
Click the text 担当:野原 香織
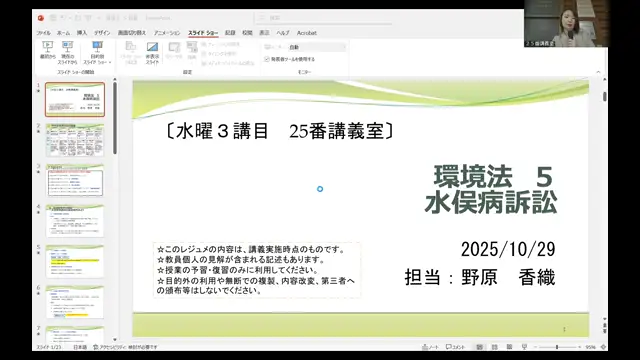tap(480, 278)
